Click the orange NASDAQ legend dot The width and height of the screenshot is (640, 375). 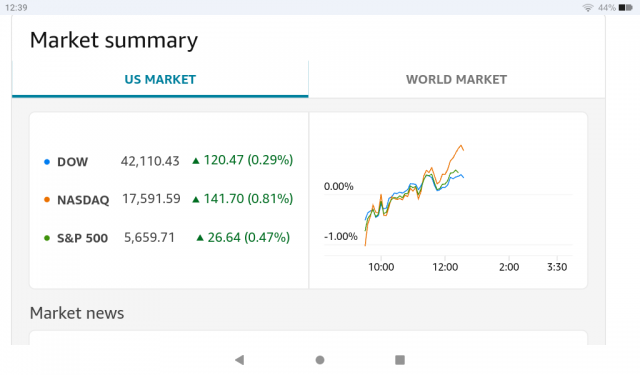coord(47,200)
